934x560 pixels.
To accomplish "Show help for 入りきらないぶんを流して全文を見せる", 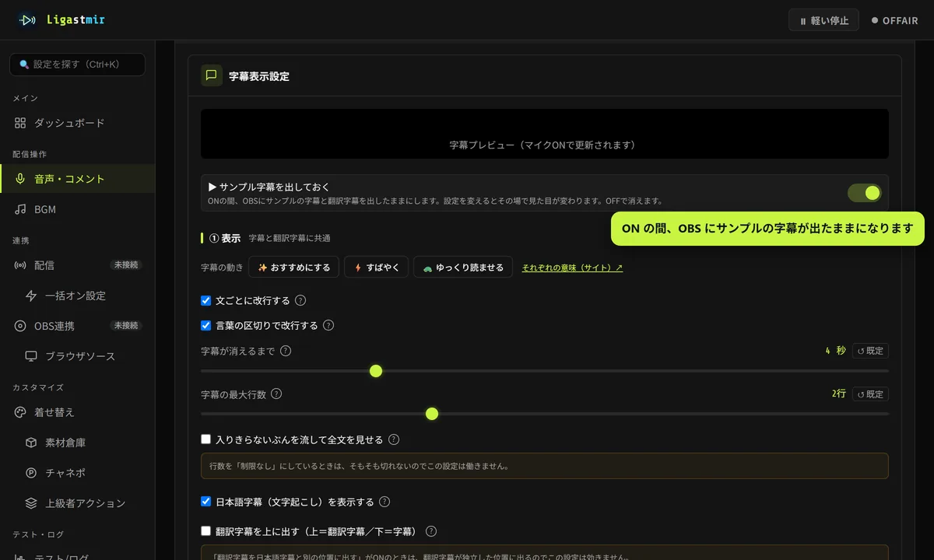I will pyautogui.click(x=394, y=440).
